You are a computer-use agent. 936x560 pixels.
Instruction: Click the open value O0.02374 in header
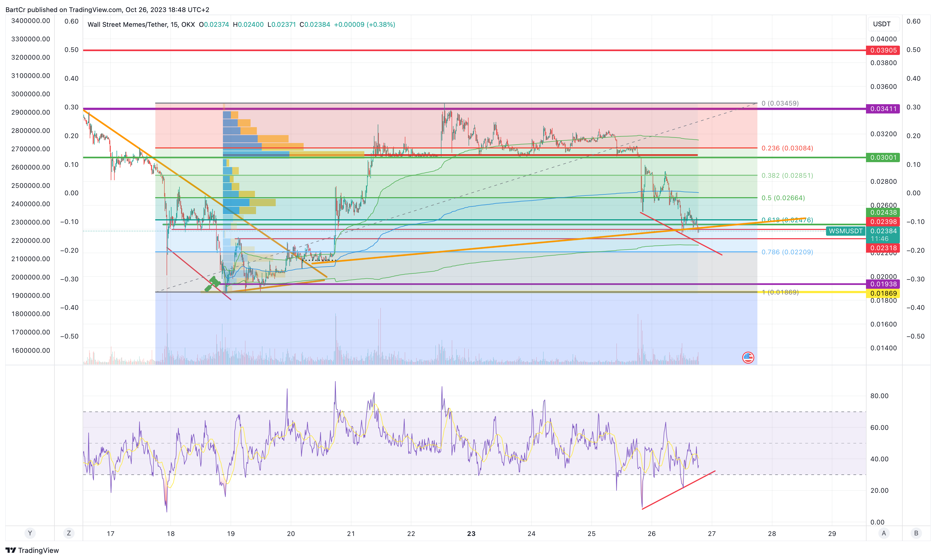click(x=214, y=25)
